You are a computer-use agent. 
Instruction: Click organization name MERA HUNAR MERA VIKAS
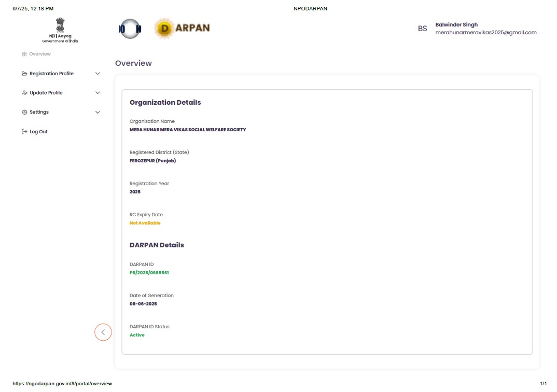(x=188, y=130)
